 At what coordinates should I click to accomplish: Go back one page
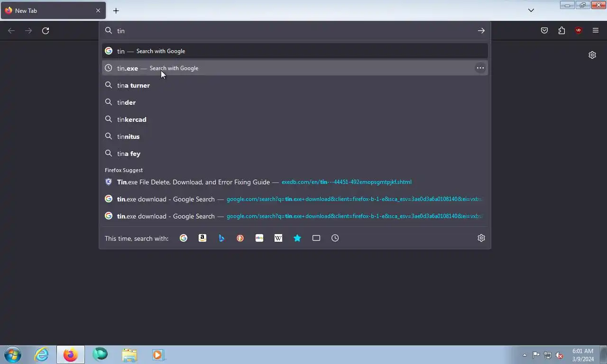click(11, 31)
